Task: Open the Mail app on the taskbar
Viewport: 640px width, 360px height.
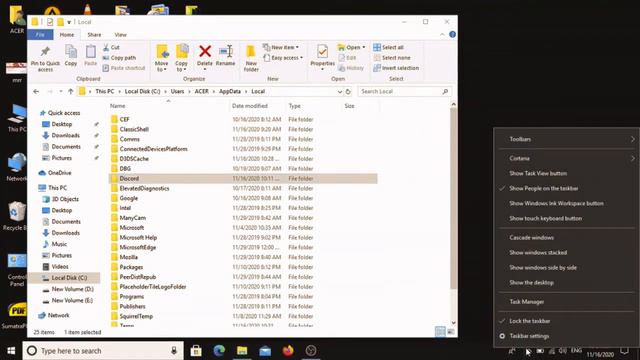Action: [265, 351]
